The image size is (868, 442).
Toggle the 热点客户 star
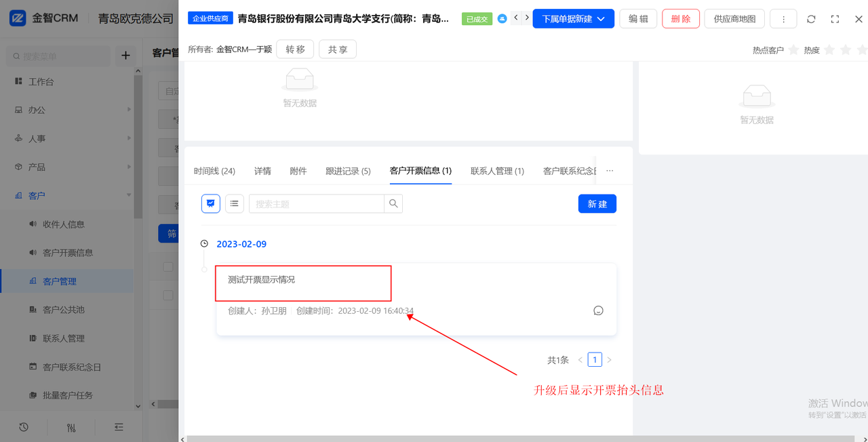pyautogui.click(x=793, y=50)
